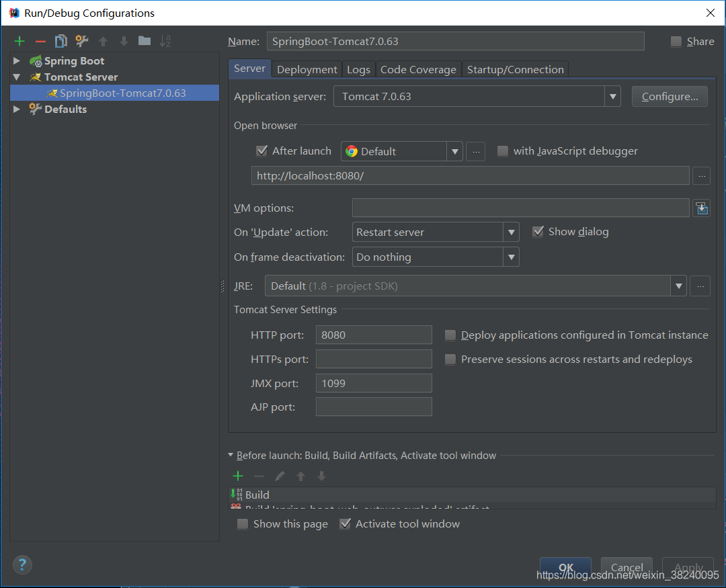The height and width of the screenshot is (588, 726).
Task: Move configuration down arrow in left toolbar
Action: (124, 41)
